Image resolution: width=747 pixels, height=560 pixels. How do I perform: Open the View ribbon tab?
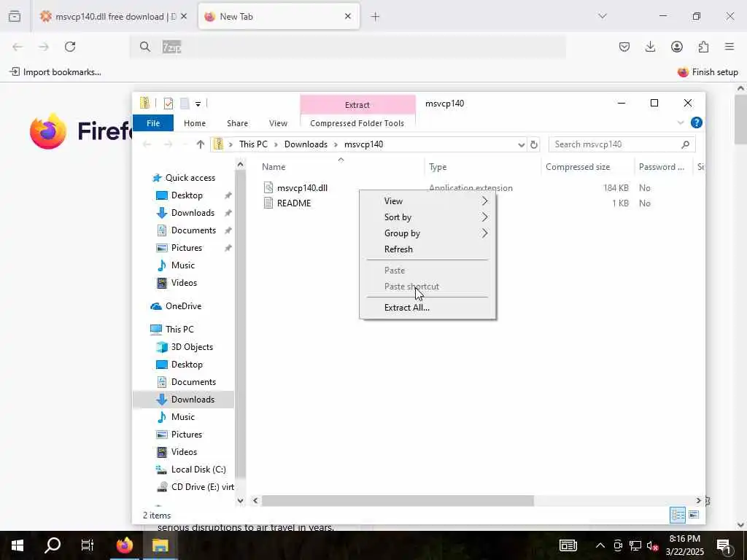click(x=278, y=122)
